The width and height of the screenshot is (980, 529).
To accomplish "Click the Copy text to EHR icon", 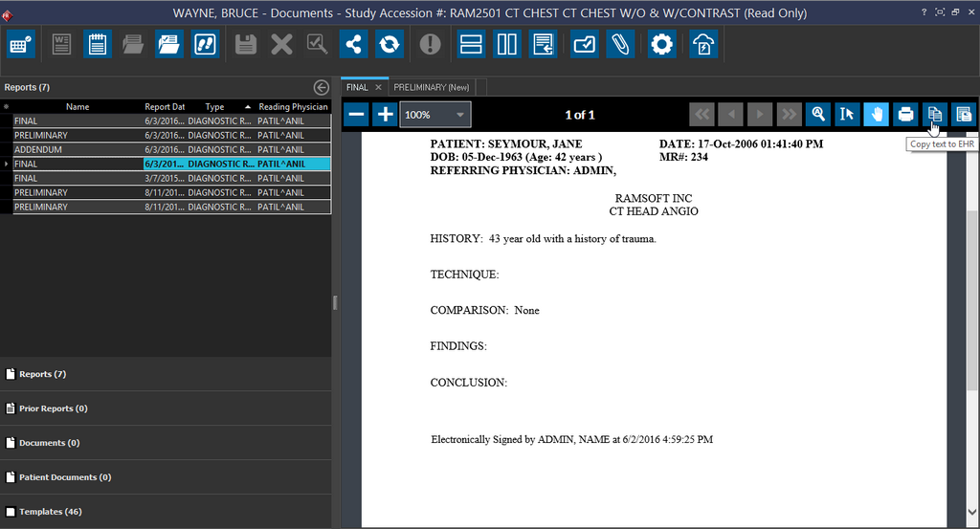I will 934,115.
